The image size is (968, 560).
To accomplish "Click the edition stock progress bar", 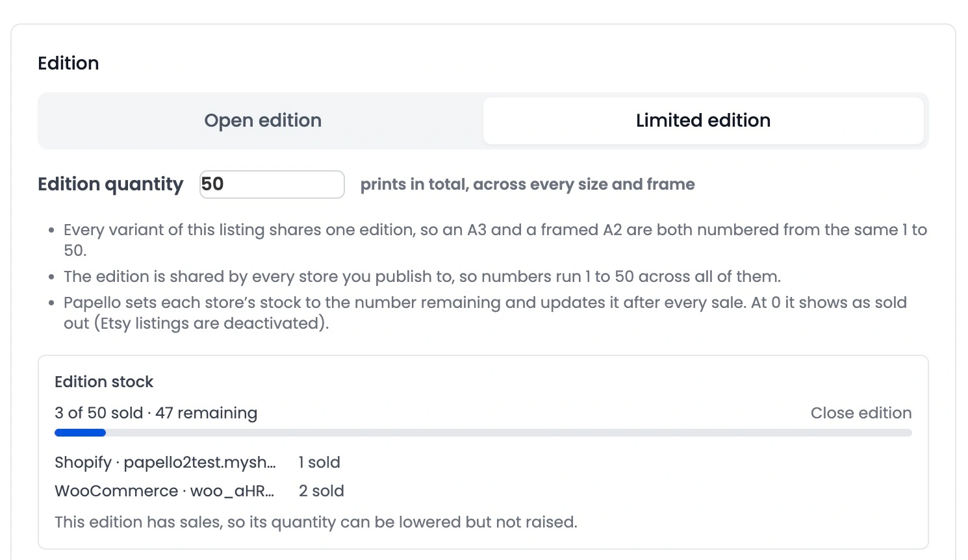I will pos(483,433).
